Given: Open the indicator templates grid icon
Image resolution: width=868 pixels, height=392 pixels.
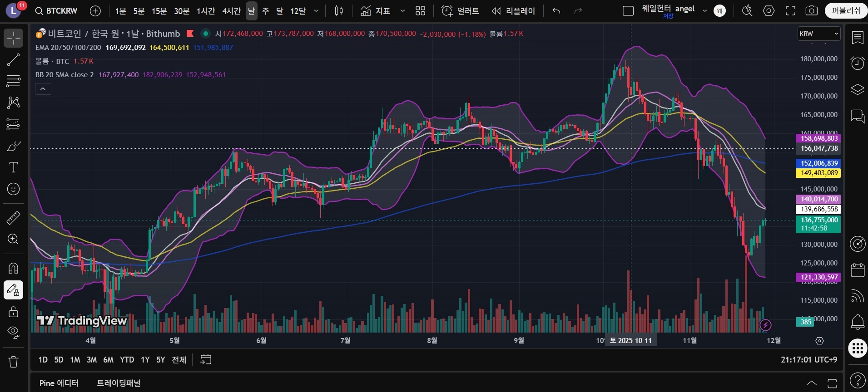Looking at the screenshot, I should point(421,11).
